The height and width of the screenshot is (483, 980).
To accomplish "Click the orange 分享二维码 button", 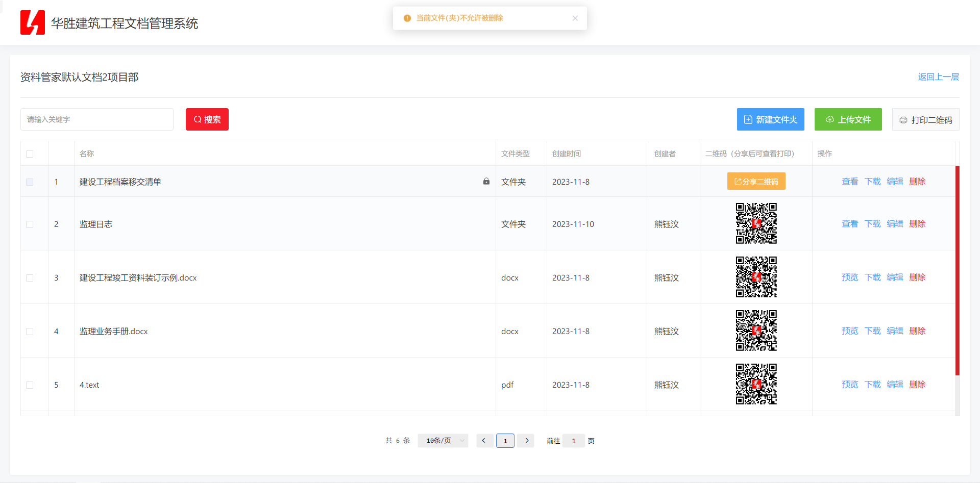I will [x=756, y=181].
